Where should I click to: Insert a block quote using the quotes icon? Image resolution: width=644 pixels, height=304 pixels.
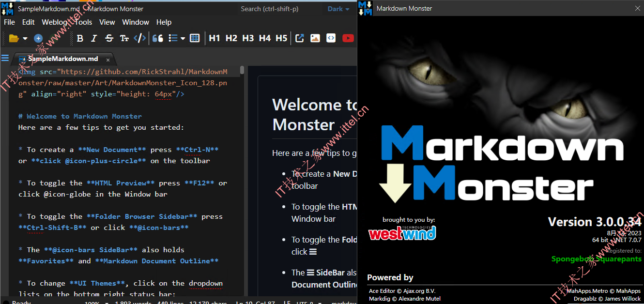[158, 38]
